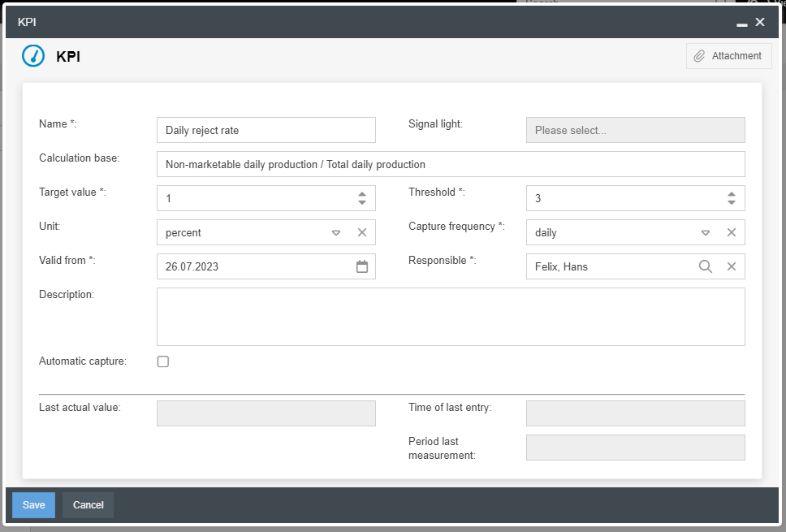This screenshot has width=786, height=532.
Task: Click the paperclip Attachment icon
Action: pyautogui.click(x=699, y=56)
